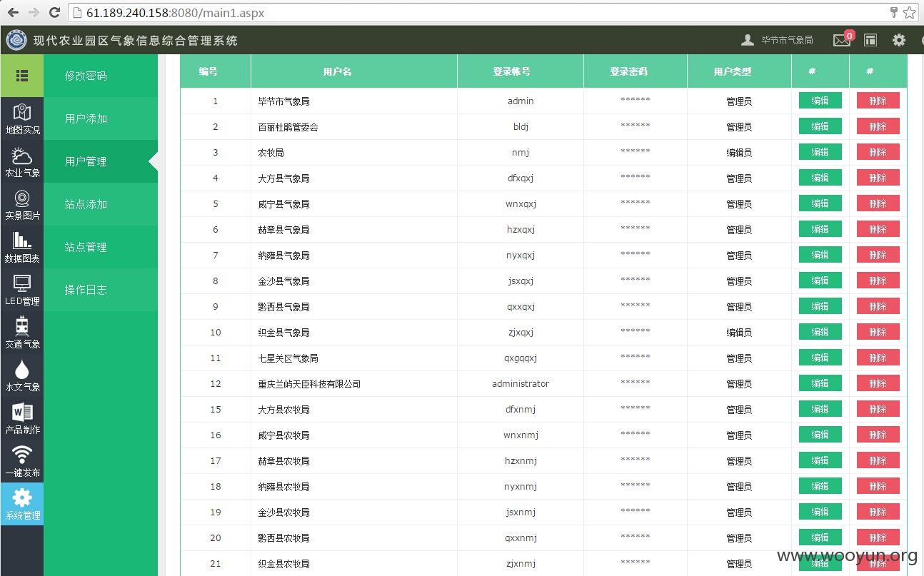The height and width of the screenshot is (576, 924).
Task: Edit the 赫章县气象局 hzxqxj user
Action: coord(820,229)
